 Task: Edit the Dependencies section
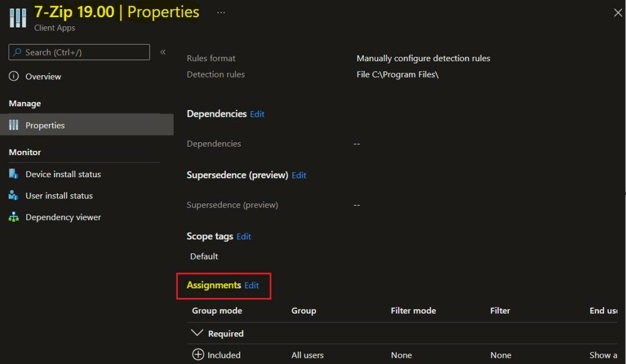tap(257, 114)
